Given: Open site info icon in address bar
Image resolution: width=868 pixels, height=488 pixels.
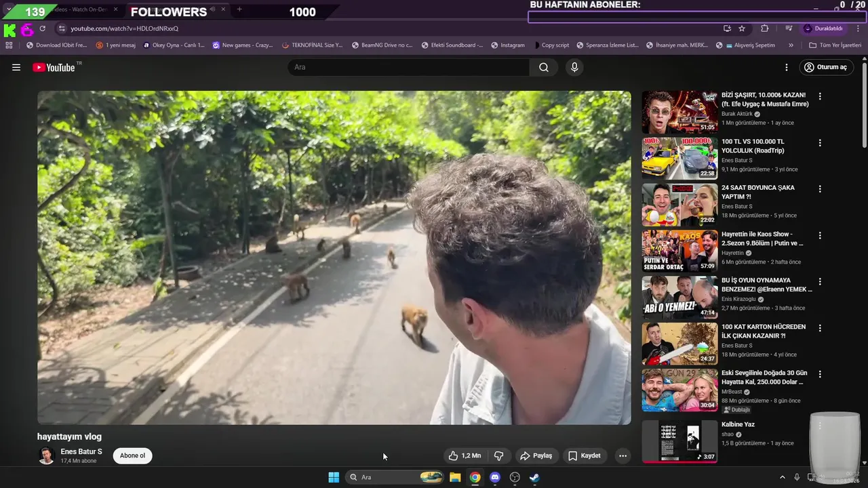Looking at the screenshot, I should coord(61,28).
